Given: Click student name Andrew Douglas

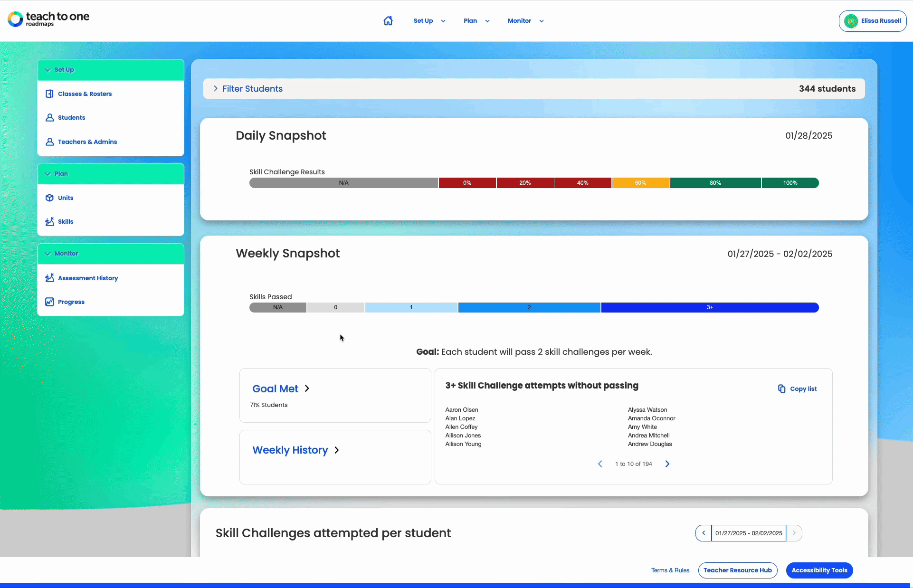Looking at the screenshot, I should [650, 444].
